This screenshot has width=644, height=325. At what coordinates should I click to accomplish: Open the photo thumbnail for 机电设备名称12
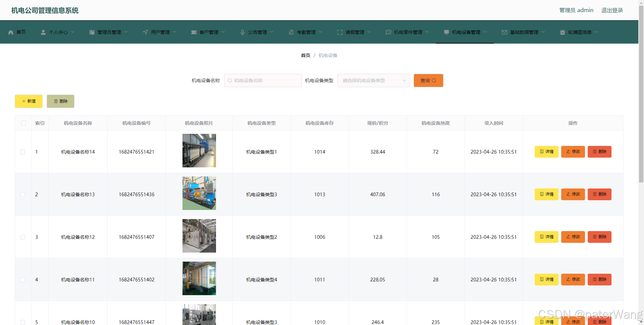click(x=199, y=236)
